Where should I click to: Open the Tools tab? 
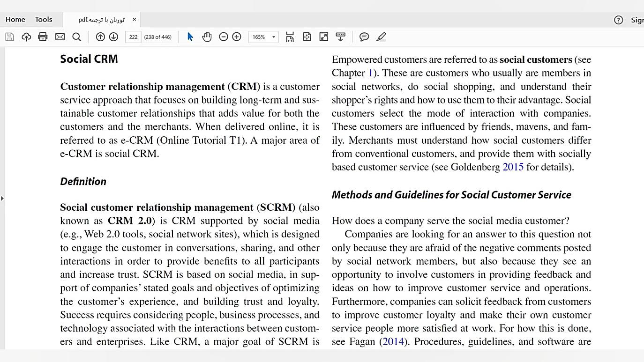tap(44, 19)
